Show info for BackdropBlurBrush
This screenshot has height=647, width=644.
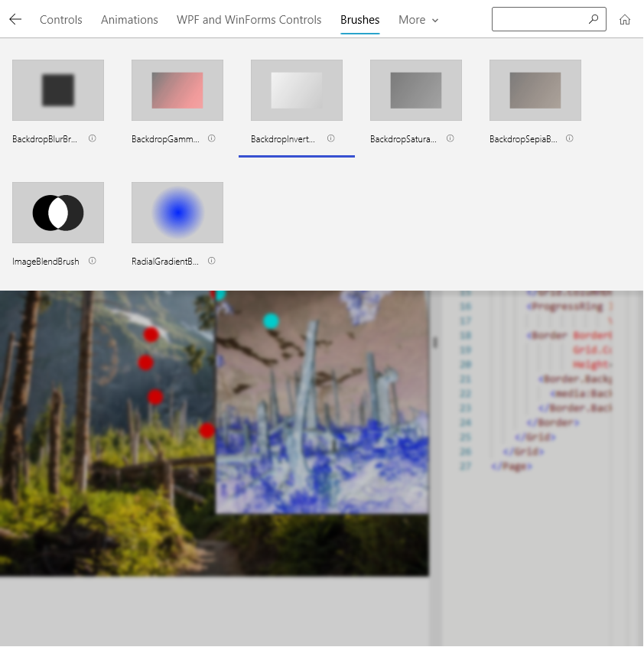(93, 138)
